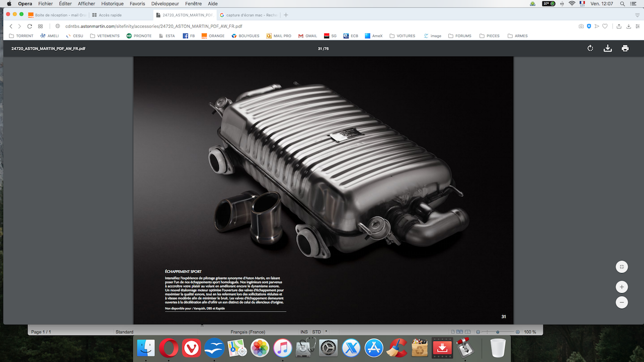The height and width of the screenshot is (362, 644).
Task: Open Vivaldi from the dock
Action: click(x=191, y=347)
